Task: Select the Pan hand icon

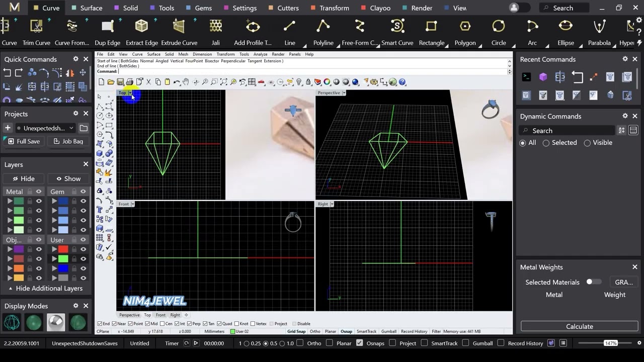Action: point(186,82)
